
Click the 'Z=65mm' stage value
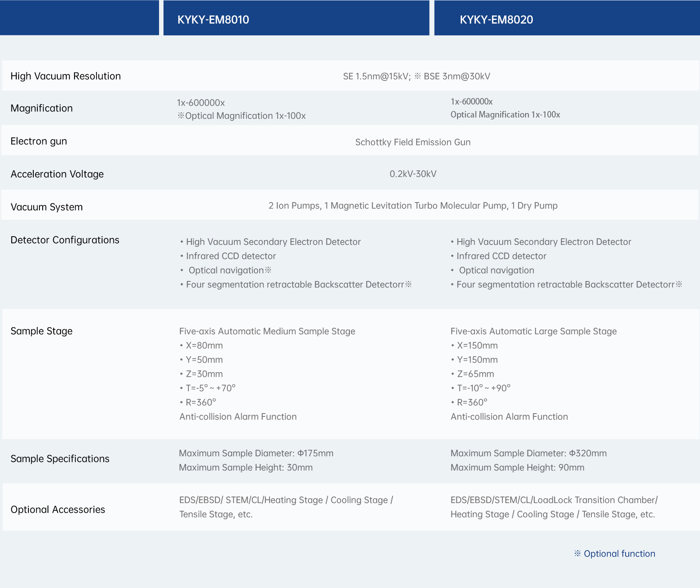[x=473, y=374]
